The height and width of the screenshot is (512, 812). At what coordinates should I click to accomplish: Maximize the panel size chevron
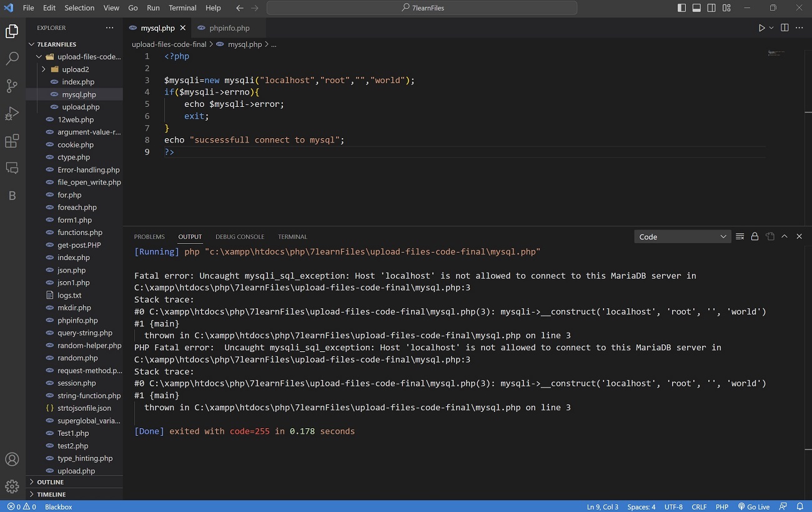pyautogui.click(x=785, y=237)
